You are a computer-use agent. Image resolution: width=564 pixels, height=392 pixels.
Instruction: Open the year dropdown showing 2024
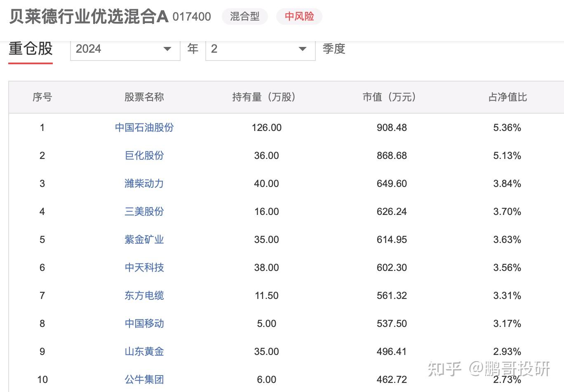pyautogui.click(x=125, y=49)
